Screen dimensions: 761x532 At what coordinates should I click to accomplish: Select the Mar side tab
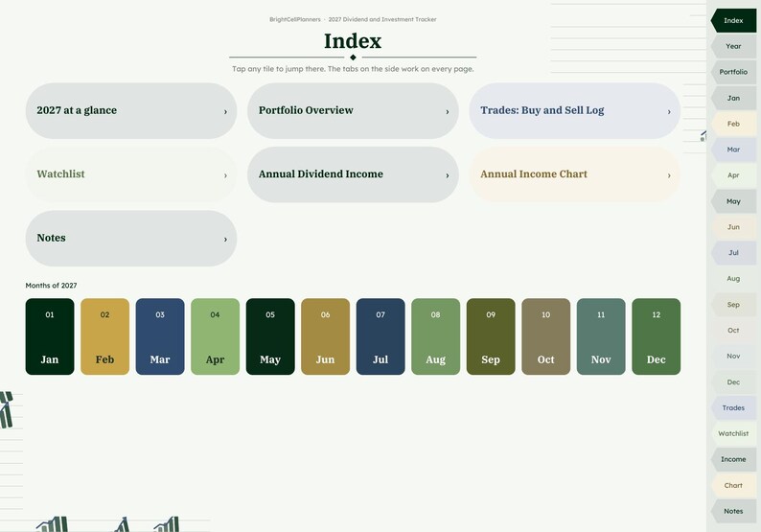(733, 150)
